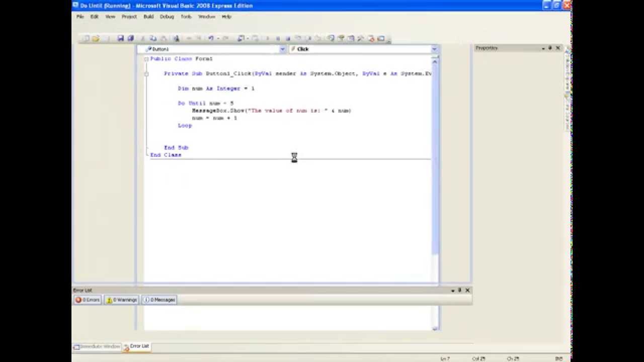Click the Open File toolbar icon
The height and width of the screenshot is (362, 644).
click(96, 38)
